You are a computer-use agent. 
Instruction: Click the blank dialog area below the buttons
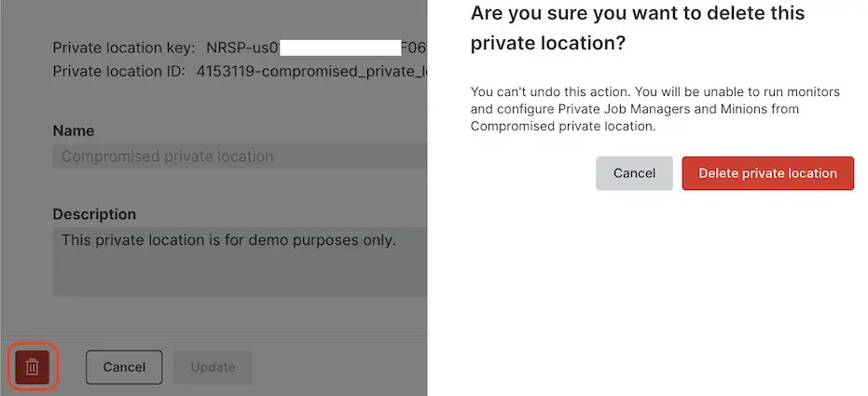(x=647, y=298)
